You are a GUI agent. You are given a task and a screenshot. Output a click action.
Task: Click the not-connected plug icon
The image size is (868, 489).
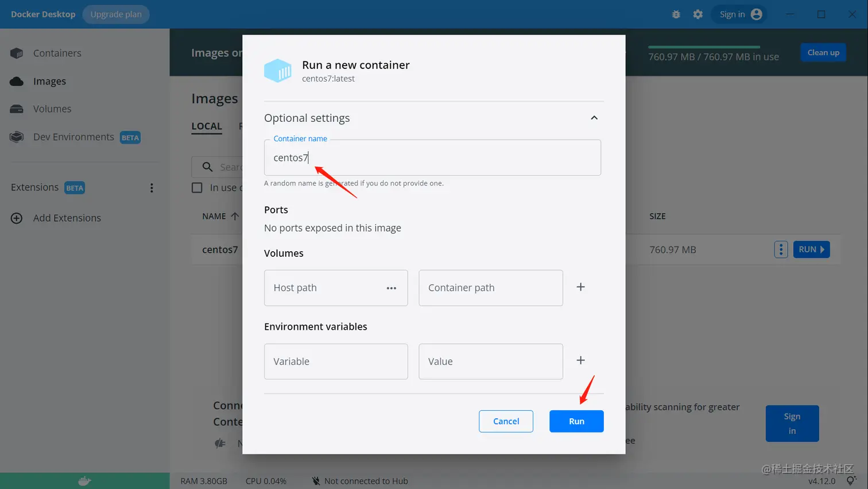click(316, 481)
